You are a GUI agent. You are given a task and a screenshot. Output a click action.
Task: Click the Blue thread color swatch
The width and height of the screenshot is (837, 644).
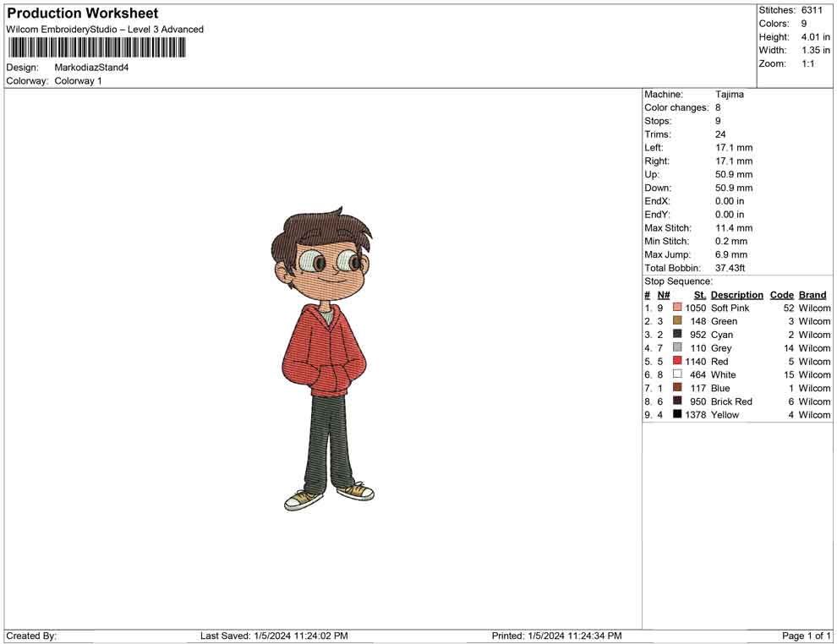677,387
